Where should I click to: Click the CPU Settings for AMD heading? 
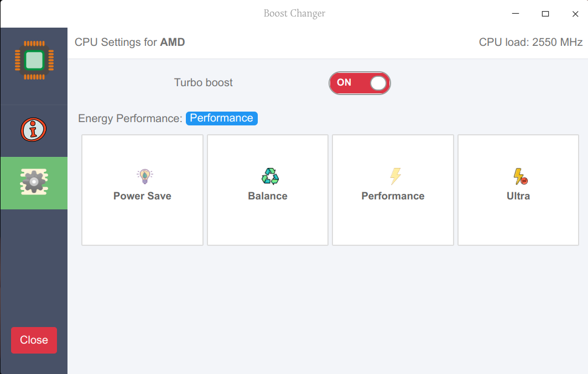click(129, 43)
